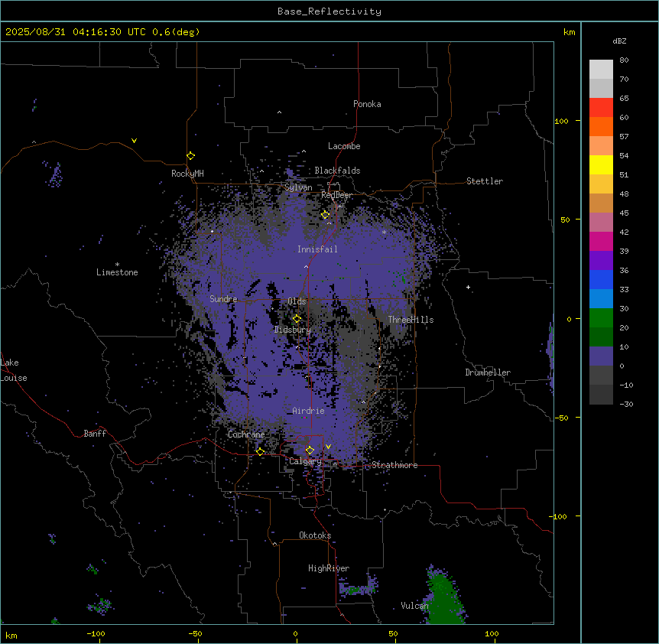Select the Okotoks label
Image resolution: width=659 pixels, height=644 pixels.
[x=315, y=535]
